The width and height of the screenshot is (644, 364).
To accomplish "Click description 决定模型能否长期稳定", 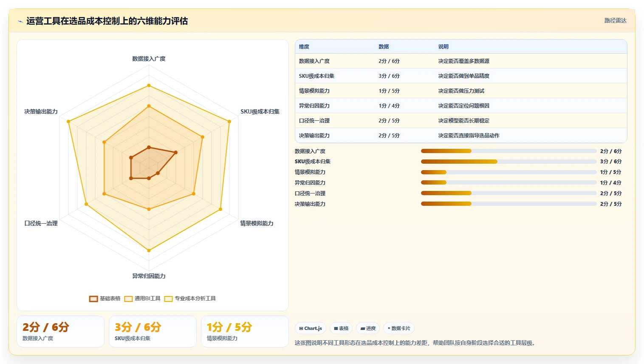I will 464,121.
